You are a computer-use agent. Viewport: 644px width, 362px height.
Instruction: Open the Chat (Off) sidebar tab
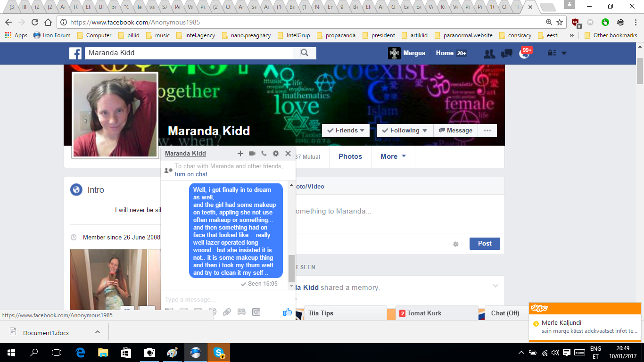coord(505,313)
